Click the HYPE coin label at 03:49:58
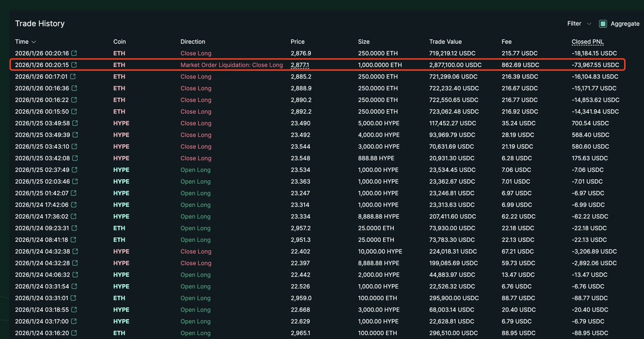This screenshot has width=644, height=339. point(121,123)
